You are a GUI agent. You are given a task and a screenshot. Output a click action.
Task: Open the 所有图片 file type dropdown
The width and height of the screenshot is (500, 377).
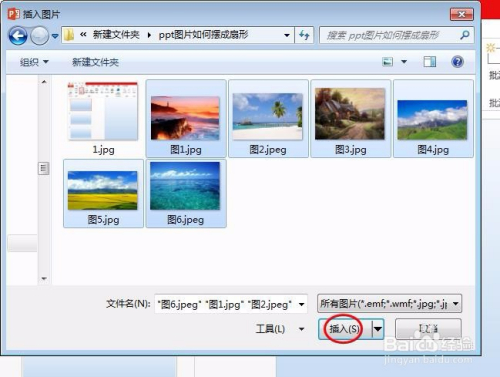[389, 304]
